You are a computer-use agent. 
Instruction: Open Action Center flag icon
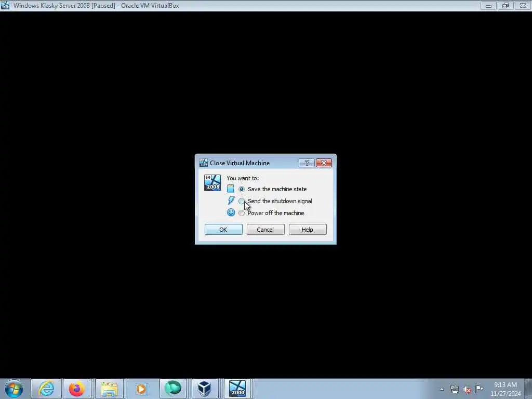point(480,389)
